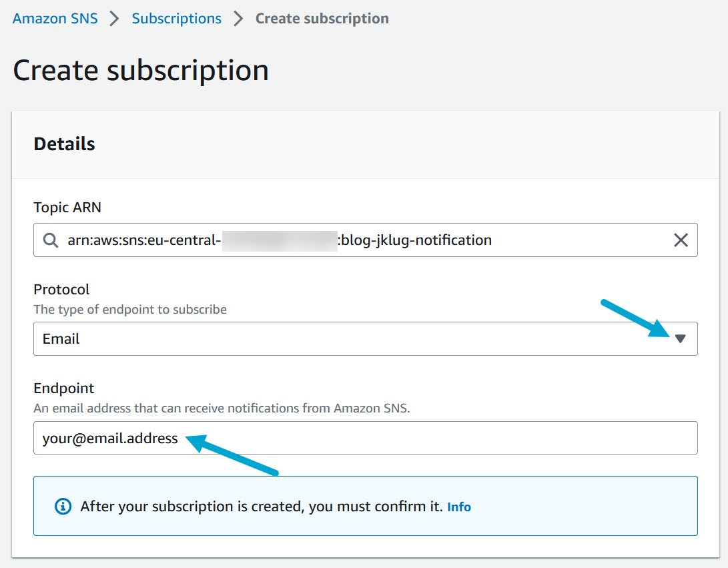
Task: Click the Endpoint email address field
Action: click(x=365, y=438)
